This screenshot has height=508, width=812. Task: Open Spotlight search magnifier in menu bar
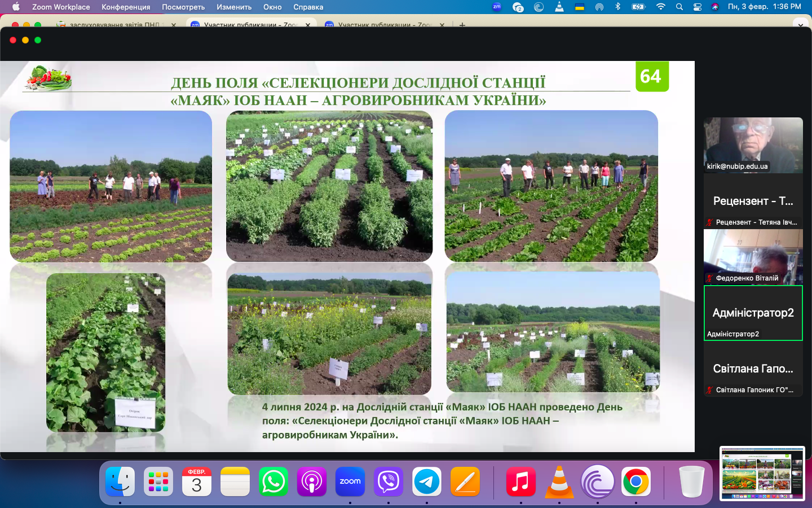(679, 7)
